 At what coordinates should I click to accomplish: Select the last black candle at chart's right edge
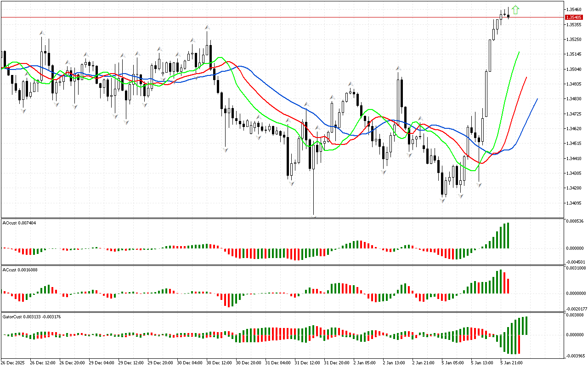509,16
